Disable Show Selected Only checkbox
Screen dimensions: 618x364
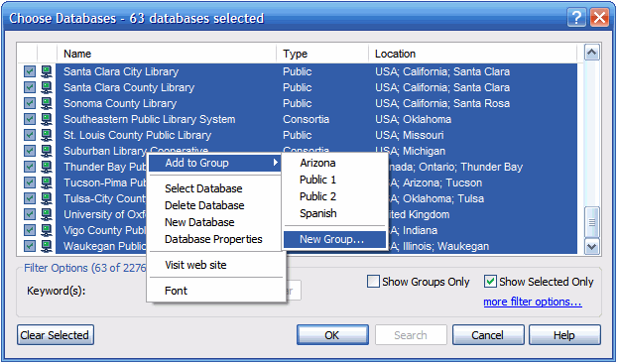(490, 282)
